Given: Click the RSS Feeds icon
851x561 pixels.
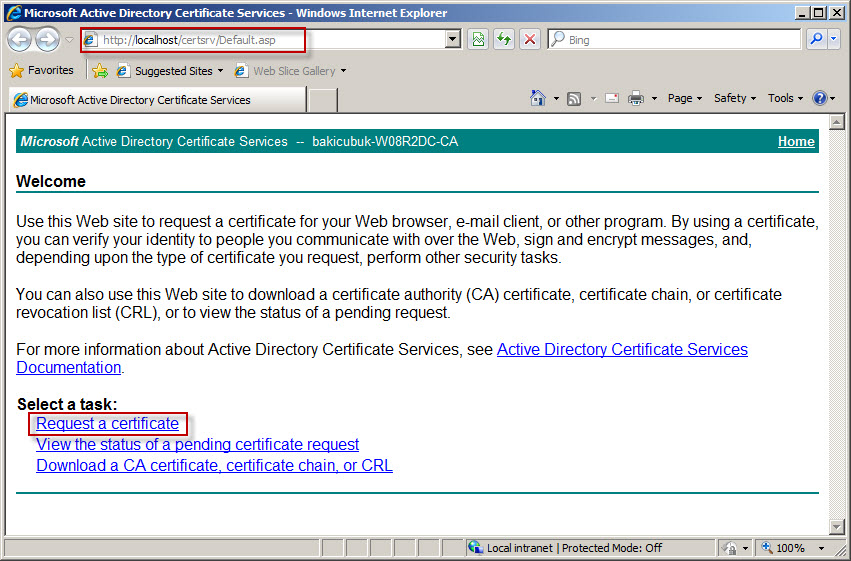Looking at the screenshot, I should click(x=574, y=98).
